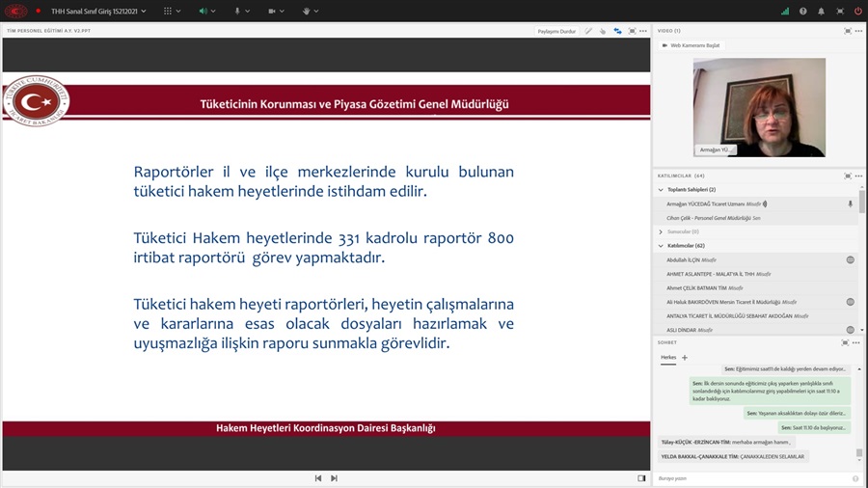Open microphone options dropdown arrow
This screenshot has width=868, height=488.
click(x=248, y=11)
